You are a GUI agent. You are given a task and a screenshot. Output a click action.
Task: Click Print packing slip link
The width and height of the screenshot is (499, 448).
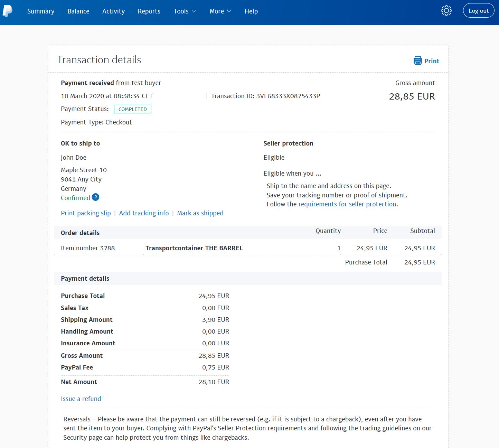point(86,213)
